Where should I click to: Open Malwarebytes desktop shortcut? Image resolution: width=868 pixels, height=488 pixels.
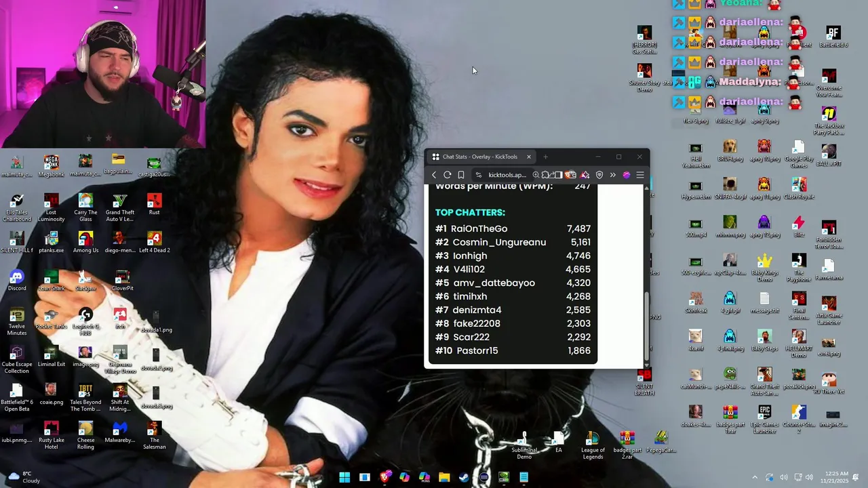point(120,432)
